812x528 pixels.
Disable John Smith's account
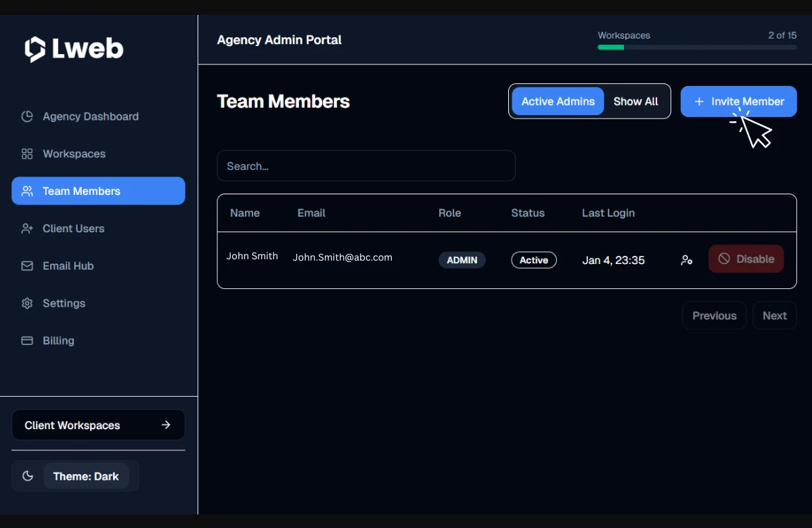click(746, 259)
